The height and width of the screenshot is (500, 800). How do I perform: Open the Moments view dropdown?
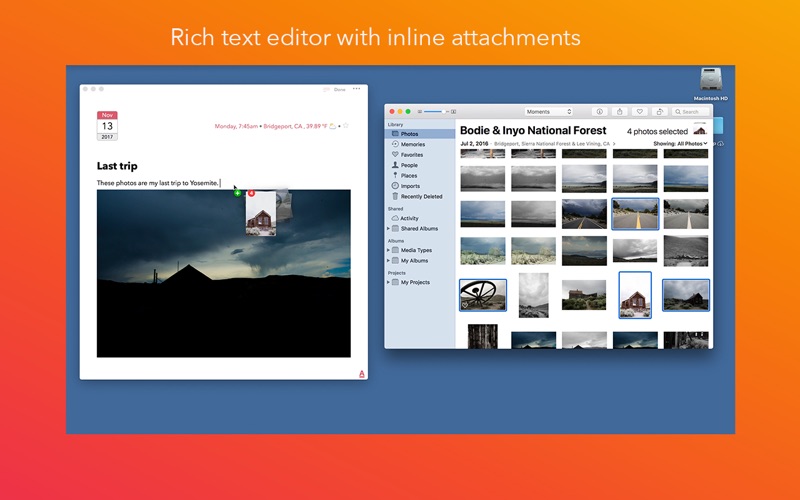[548, 112]
